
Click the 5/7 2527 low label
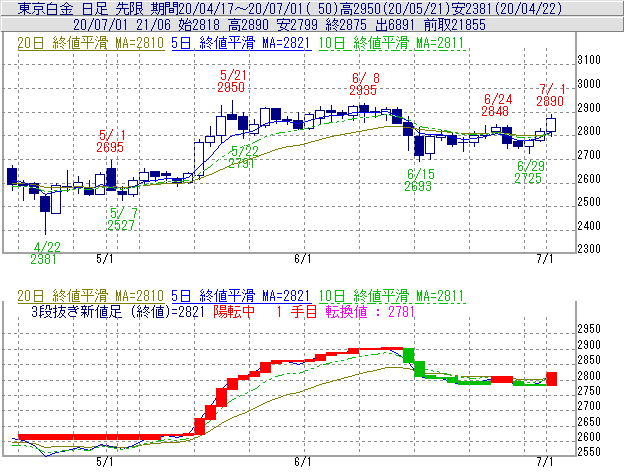(x=122, y=219)
